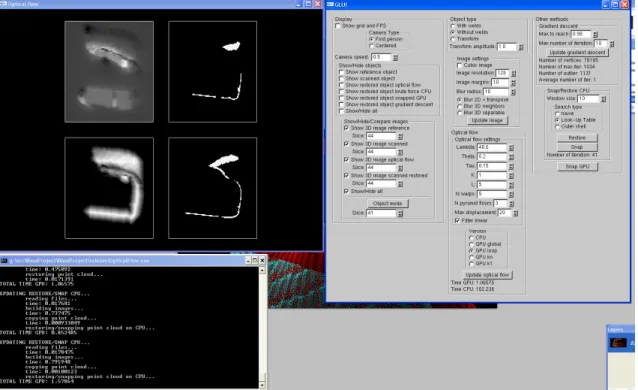Select Blur 3D neighbors option
This screenshot has width=638, height=390.
click(x=460, y=106)
